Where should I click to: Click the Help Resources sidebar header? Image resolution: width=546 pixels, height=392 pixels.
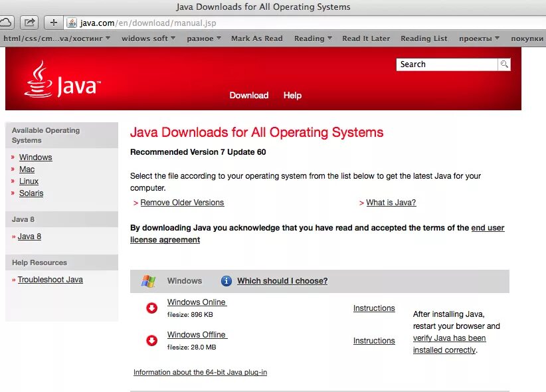[62, 262]
